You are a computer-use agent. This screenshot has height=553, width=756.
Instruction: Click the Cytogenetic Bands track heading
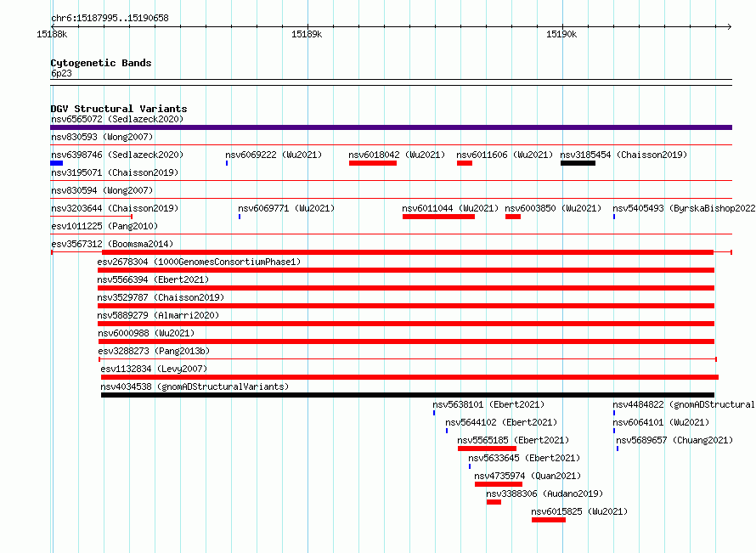pyautogui.click(x=101, y=63)
